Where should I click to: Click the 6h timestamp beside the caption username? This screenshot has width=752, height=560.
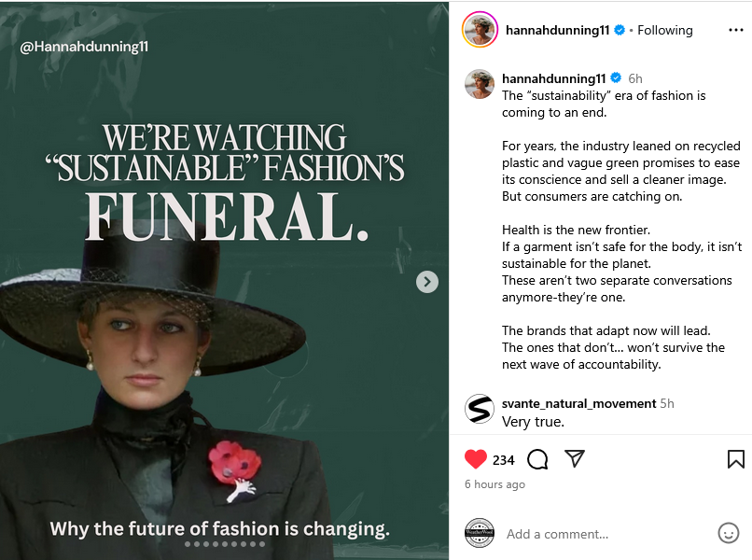[x=635, y=78]
